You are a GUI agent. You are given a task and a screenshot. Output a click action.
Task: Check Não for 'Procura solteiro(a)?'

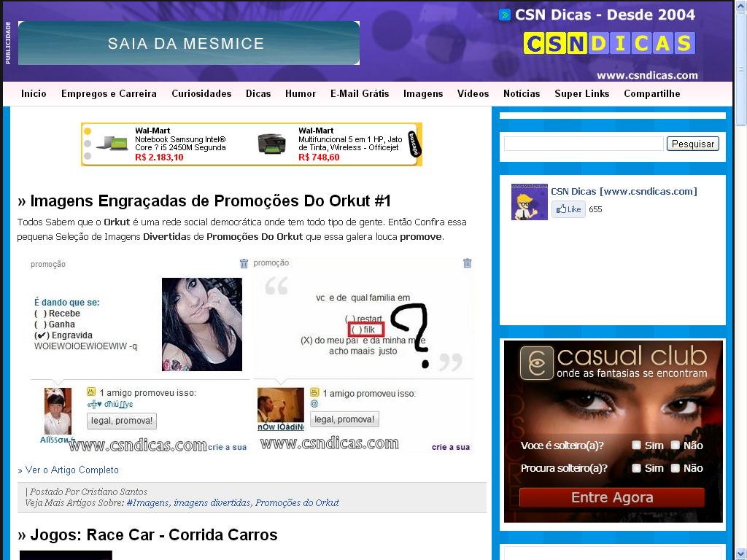[x=675, y=468]
